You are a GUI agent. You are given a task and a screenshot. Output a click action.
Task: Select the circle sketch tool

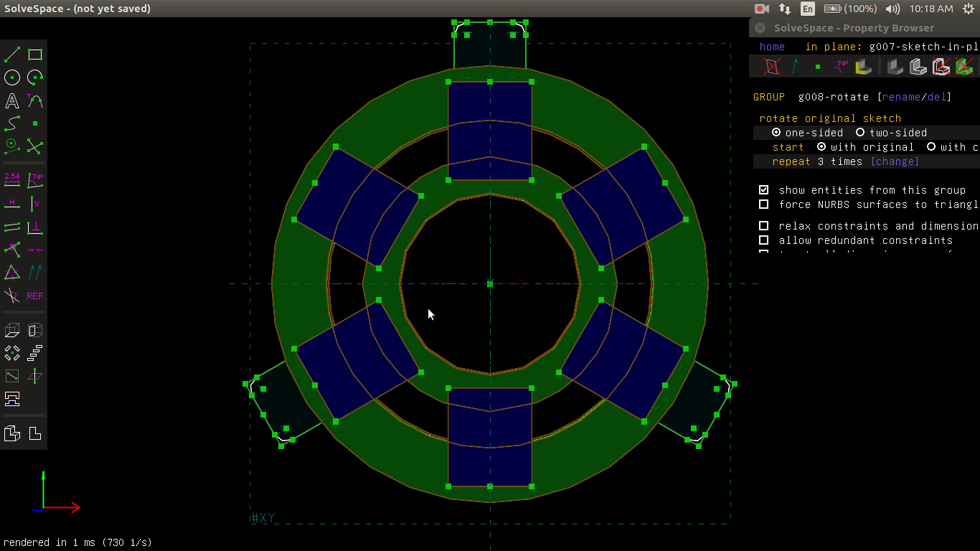(12, 77)
